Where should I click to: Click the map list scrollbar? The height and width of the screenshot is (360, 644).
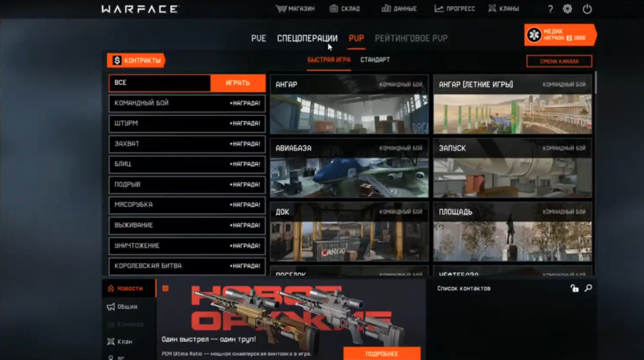coord(595,82)
